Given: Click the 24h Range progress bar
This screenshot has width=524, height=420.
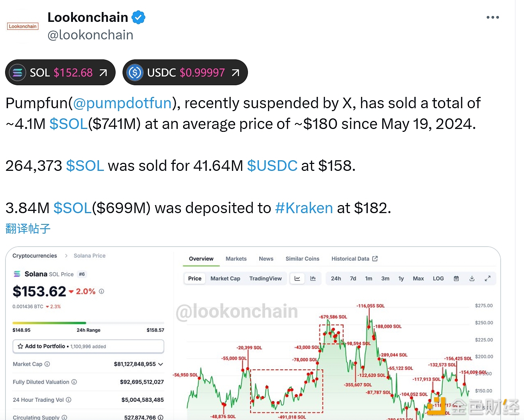Looking at the screenshot, I should point(88,323).
